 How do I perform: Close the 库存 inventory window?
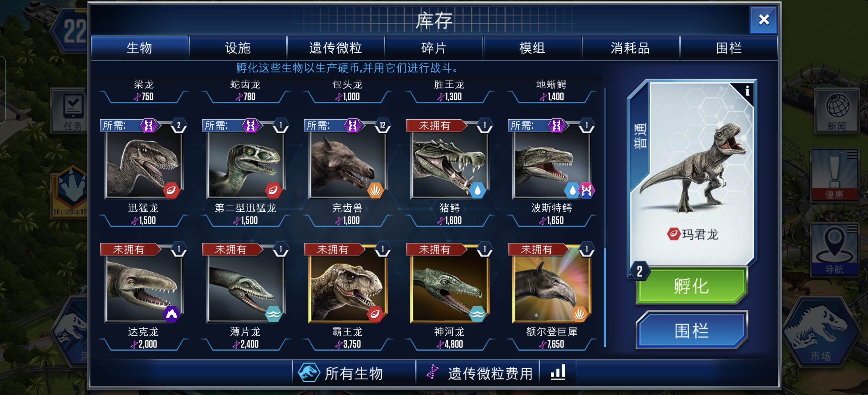(x=763, y=19)
